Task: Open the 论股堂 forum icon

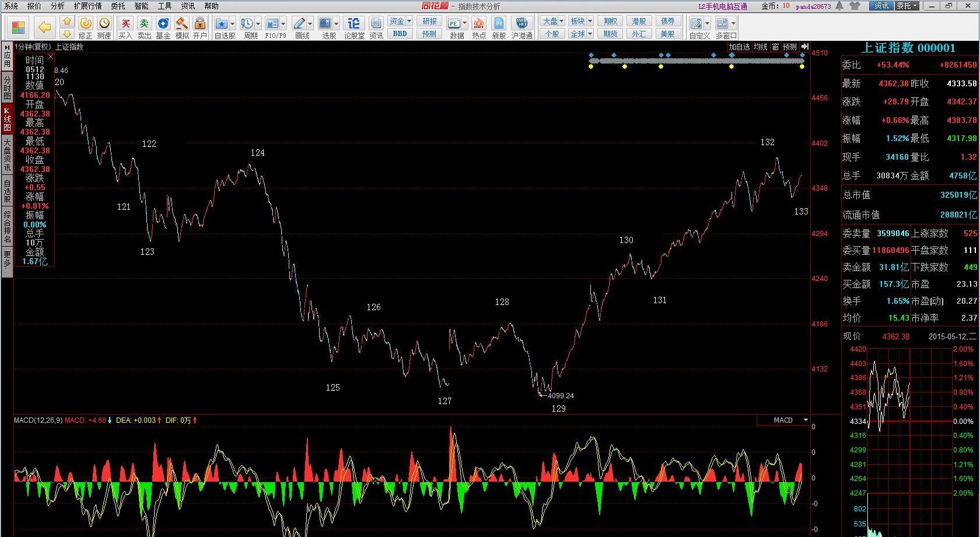Action: (x=353, y=24)
